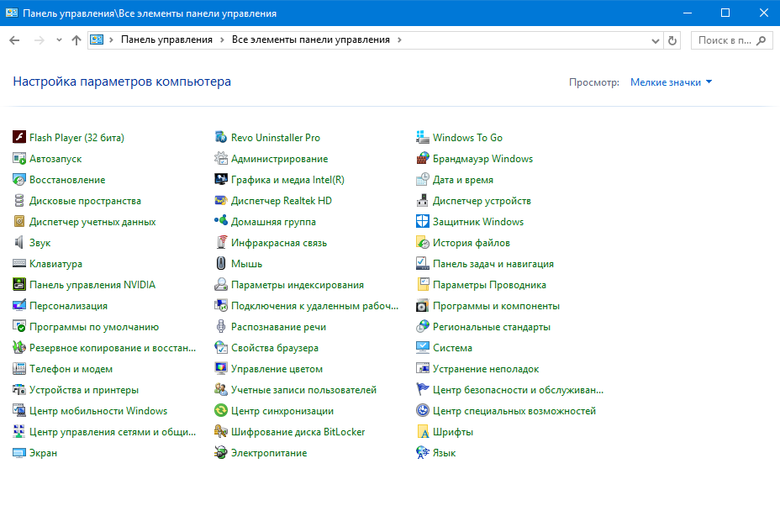Image resolution: width=780 pixels, height=532 pixels.
Task: Open Инфракрасная связь link
Action: [279, 243]
